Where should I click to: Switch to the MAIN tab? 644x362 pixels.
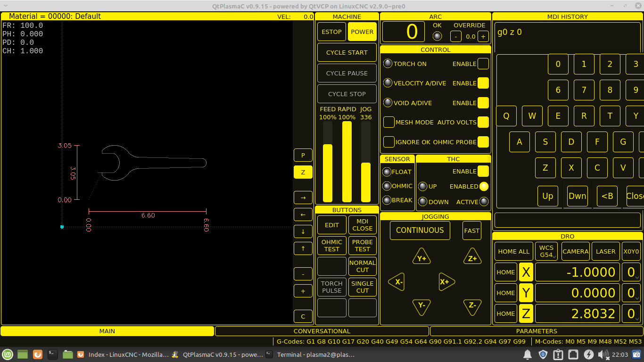pyautogui.click(x=107, y=331)
